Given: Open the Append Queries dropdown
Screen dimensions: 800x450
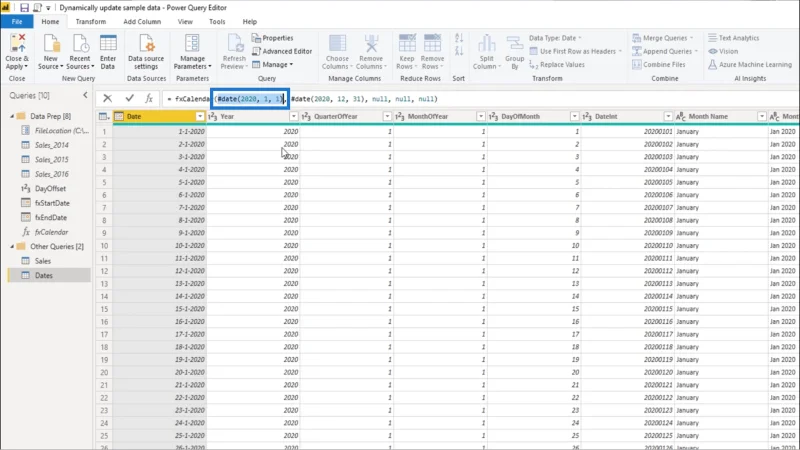Looking at the screenshot, I should [665, 51].
